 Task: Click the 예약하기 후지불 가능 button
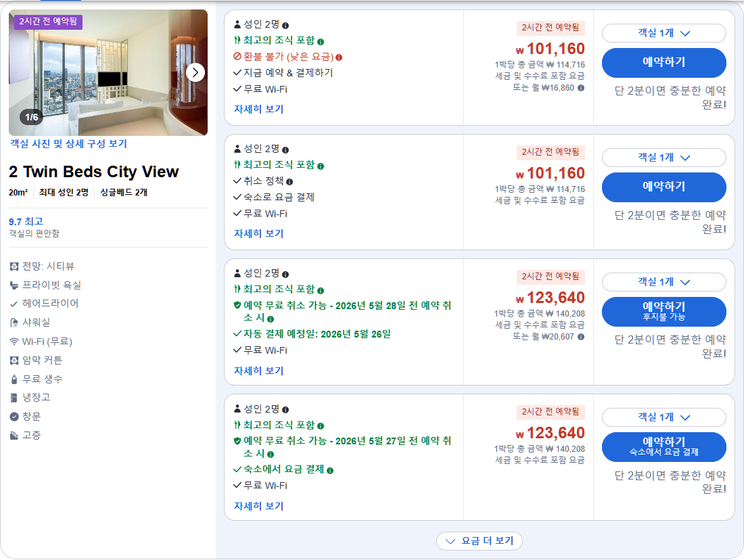click(664, 312)
